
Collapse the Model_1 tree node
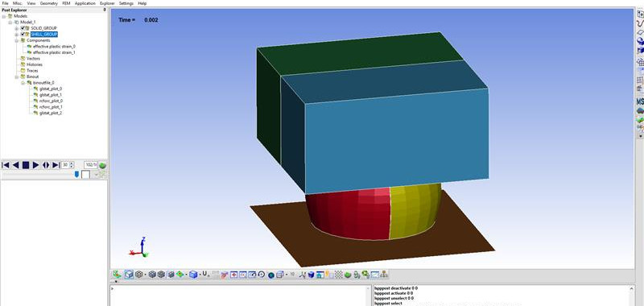[10, 23]
